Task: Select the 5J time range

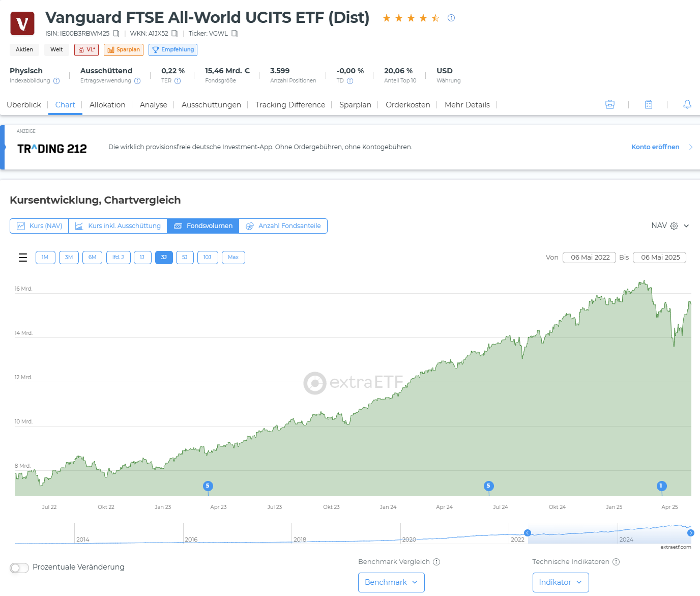Action: (x=185, y=258)
